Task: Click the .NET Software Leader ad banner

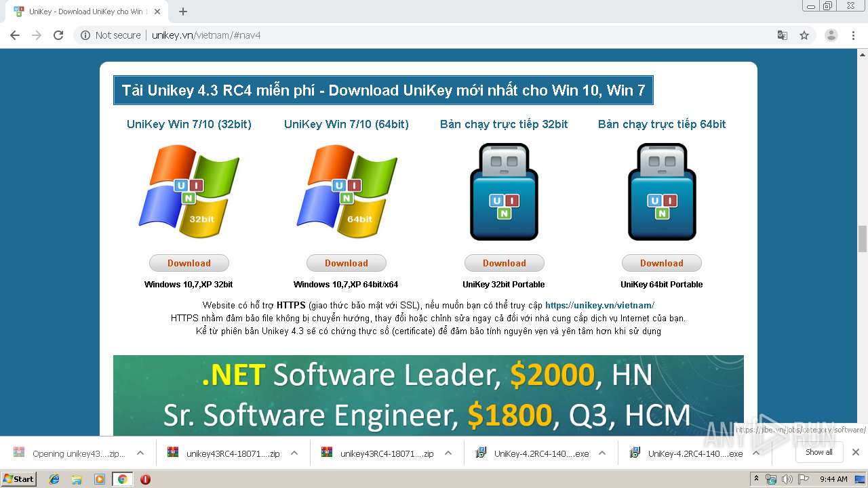Action: (x=429, y=396)
